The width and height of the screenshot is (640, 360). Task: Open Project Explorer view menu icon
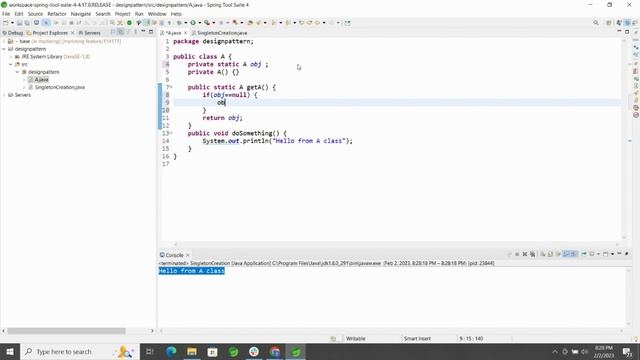(136, 32)
